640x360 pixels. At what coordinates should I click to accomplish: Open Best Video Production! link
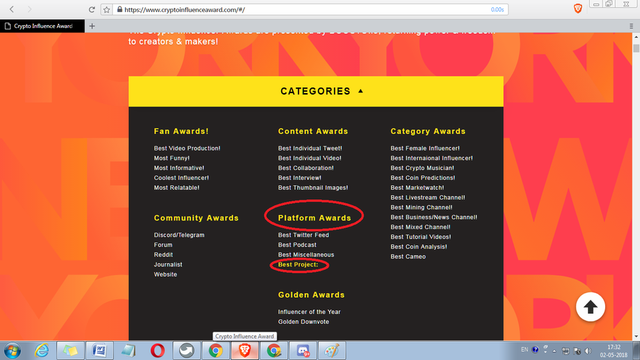click(x=187, y=148)
